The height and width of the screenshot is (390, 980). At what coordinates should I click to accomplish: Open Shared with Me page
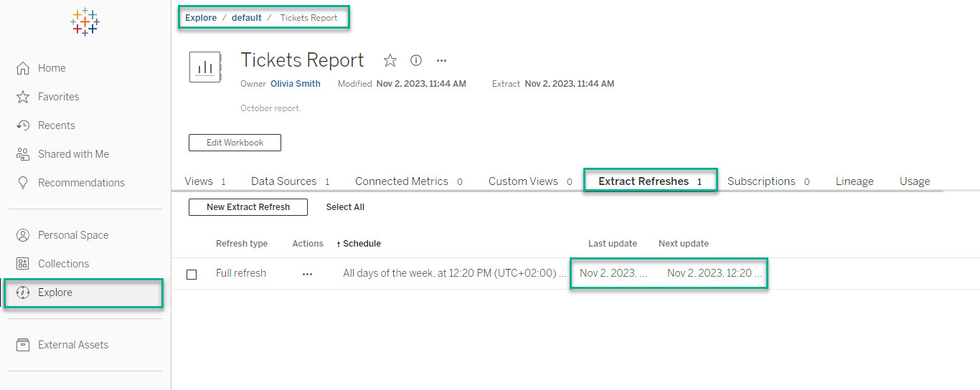(72, 154)
